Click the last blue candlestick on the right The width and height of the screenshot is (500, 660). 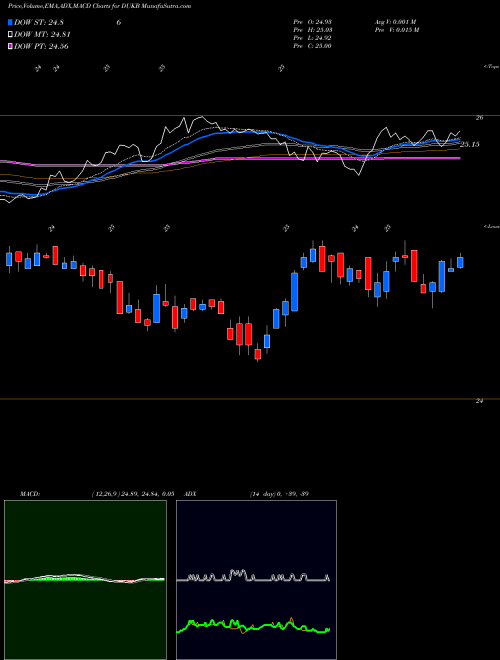460,262
